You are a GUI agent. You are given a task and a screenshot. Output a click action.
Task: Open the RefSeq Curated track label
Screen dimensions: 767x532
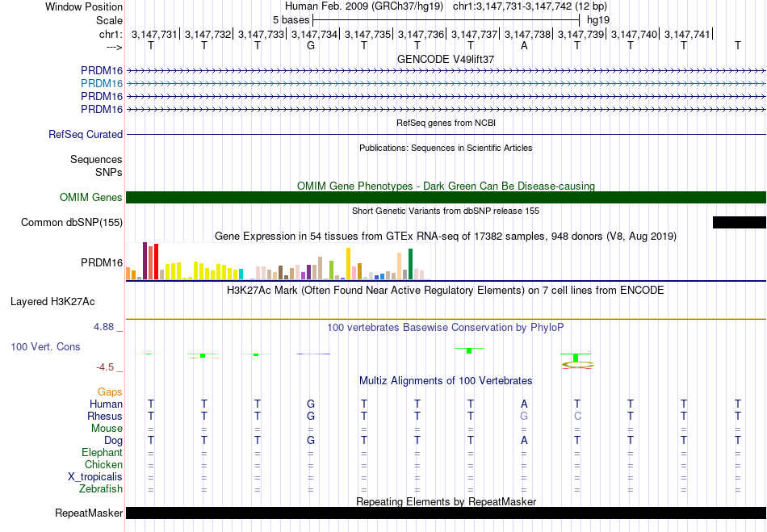(x=86, y=134)
